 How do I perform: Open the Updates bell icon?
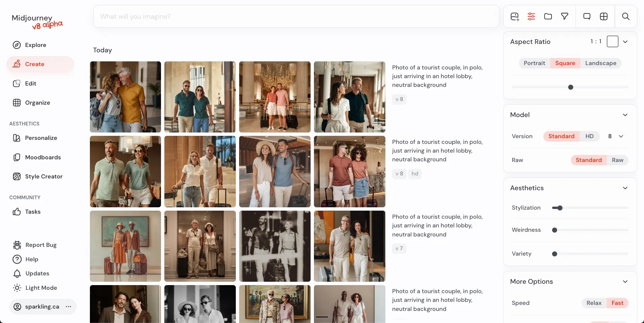tap(17, 273)
